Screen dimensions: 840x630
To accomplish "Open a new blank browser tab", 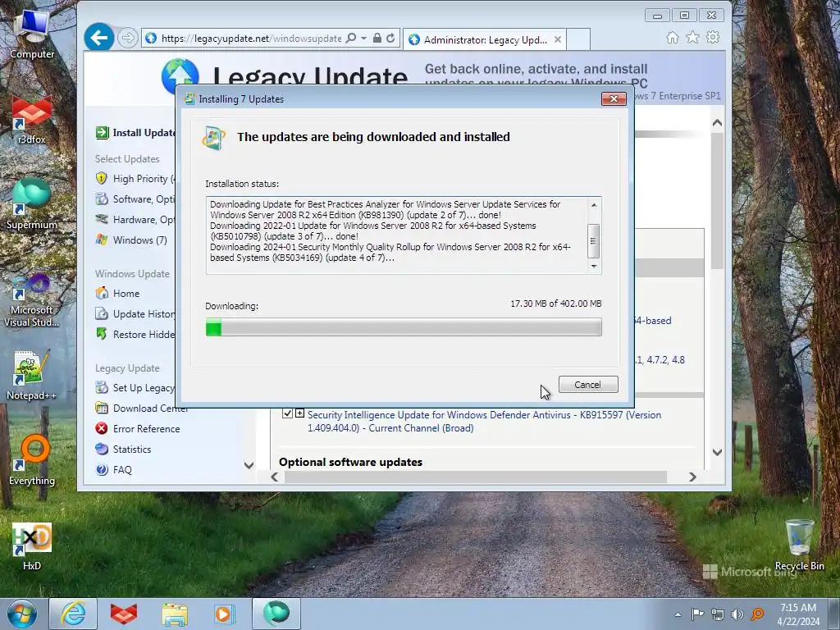I will 578,39.
